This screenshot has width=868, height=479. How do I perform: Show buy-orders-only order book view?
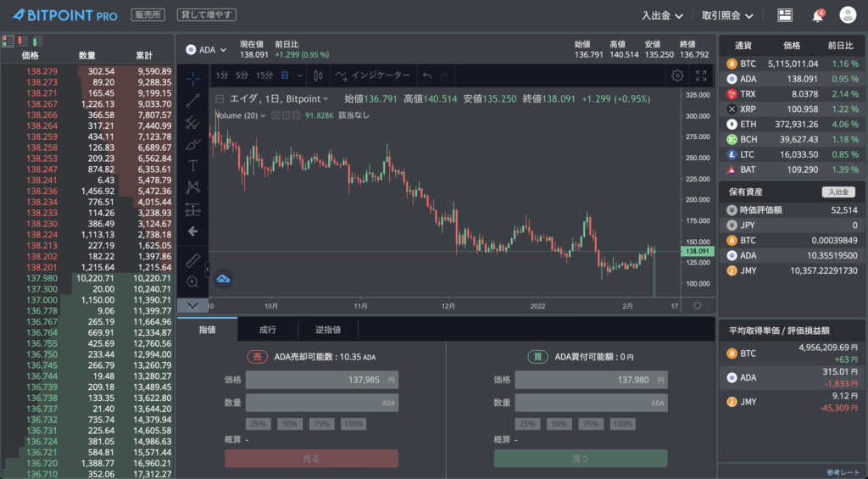pos(37,41)
